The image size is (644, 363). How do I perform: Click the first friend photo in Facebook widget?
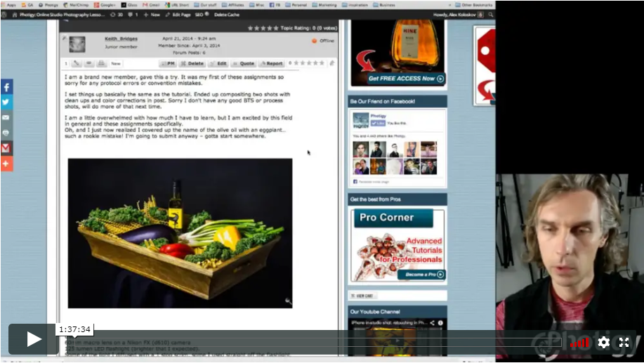(x=361, y=150)
